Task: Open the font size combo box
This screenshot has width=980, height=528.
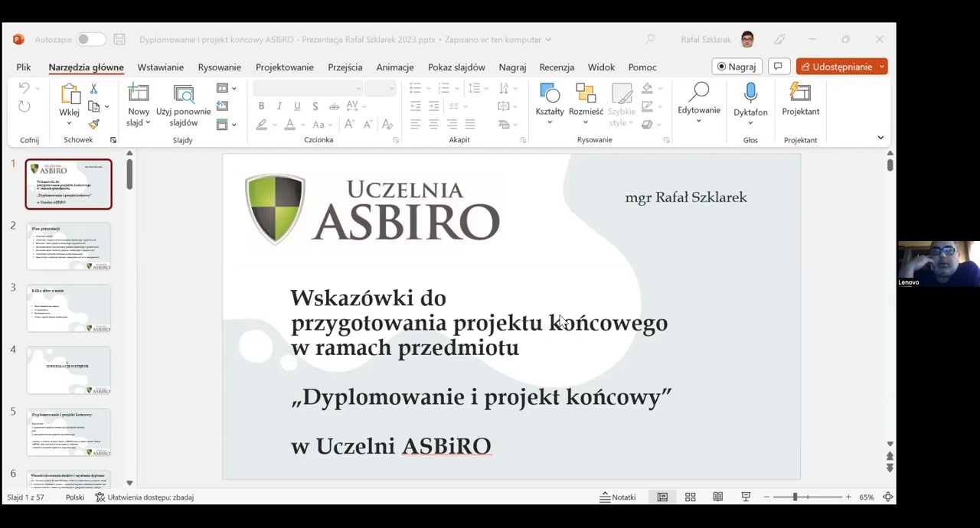Action: [380, 88]
